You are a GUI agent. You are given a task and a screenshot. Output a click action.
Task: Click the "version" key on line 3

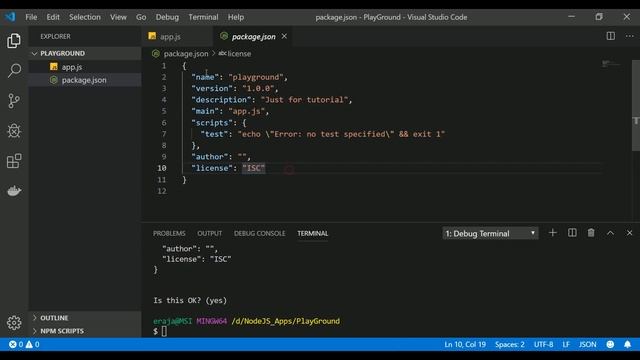(212, 88)
